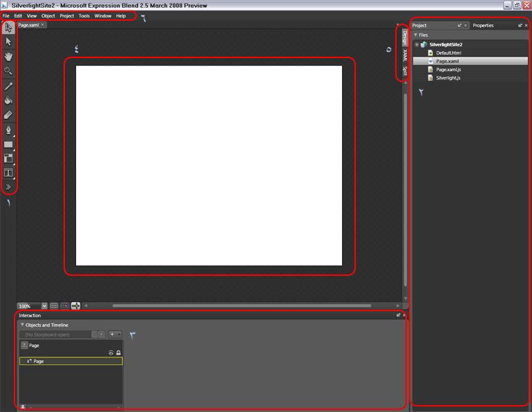Toggle visibility eye for all objects
Screen dimensions: 532x412
(111, 353)
